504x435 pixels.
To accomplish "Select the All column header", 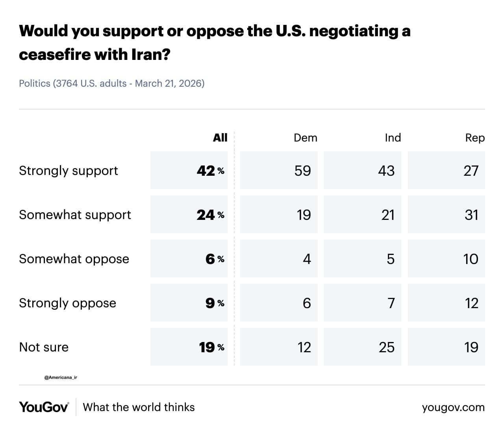I will (220, 138).
